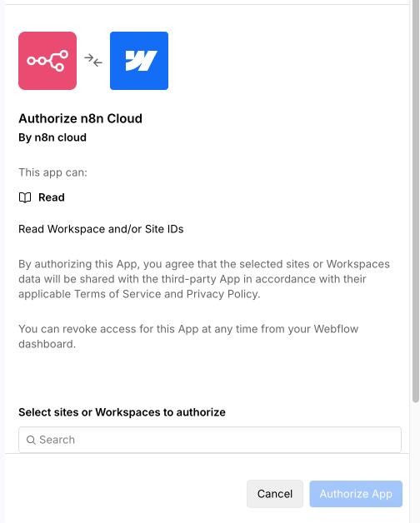This screenshot has width=420, height=523.
Task: Click the data sharing agreement paragraph
Action: pyautogui.click(x=204, y=279)
